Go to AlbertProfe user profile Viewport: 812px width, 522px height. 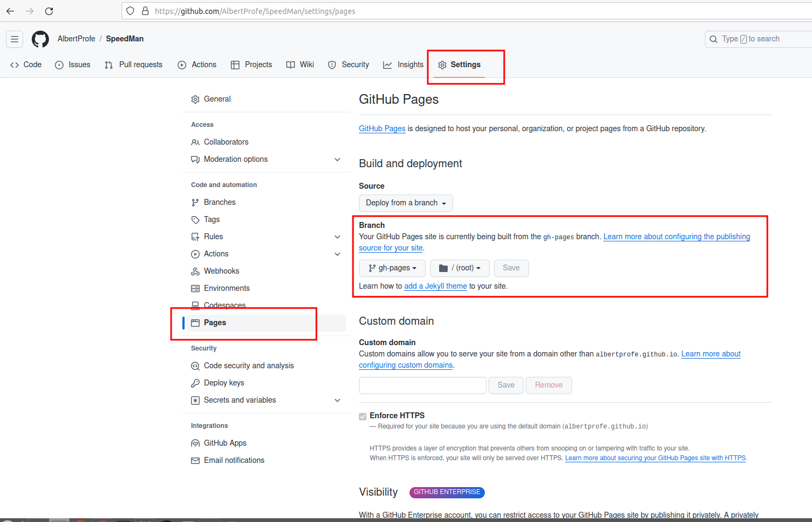[76, 39]
